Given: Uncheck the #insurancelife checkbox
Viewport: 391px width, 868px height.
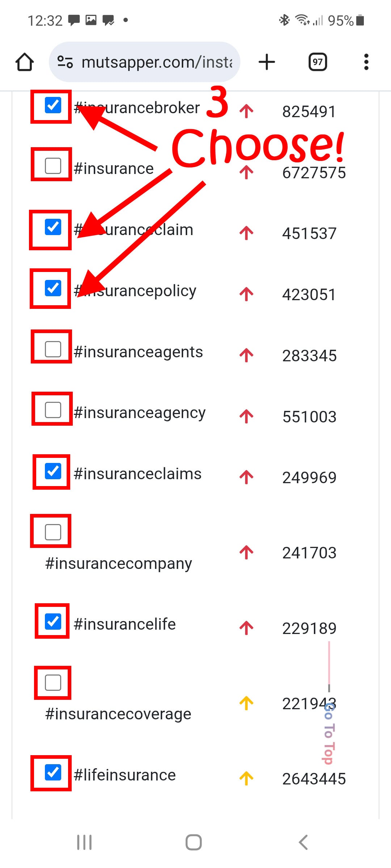Looking at the screenshot, I should [x=53, y=621].
